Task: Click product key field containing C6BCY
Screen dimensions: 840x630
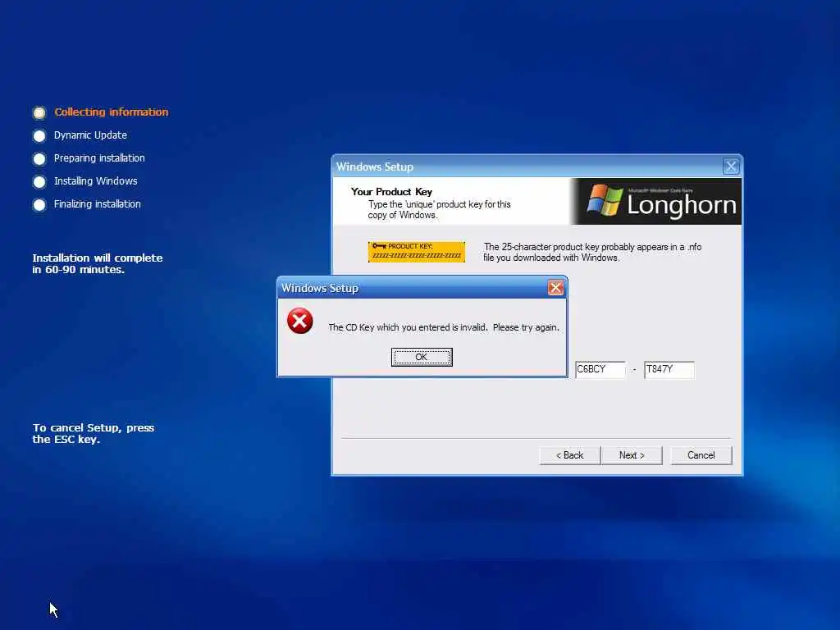Action: (x=600, y=370)
